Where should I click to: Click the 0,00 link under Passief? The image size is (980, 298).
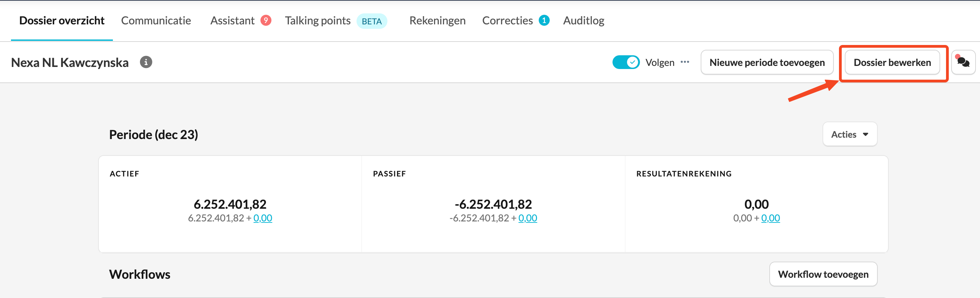point(527,218)
